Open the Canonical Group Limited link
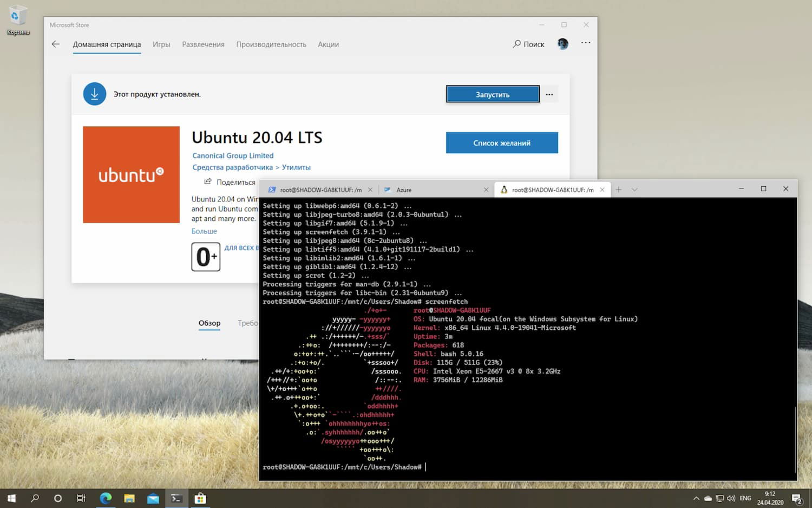Viewport: 812px width, 508px height. click(x=233, y=155)
